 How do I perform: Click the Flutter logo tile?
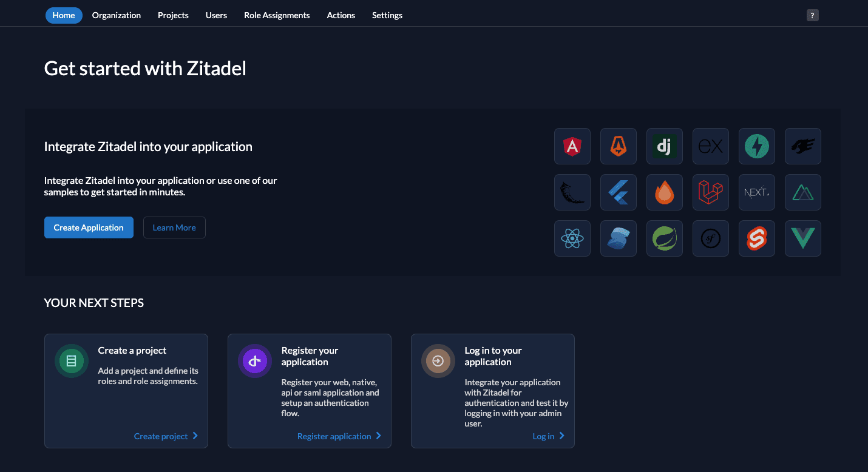[618, 192]
